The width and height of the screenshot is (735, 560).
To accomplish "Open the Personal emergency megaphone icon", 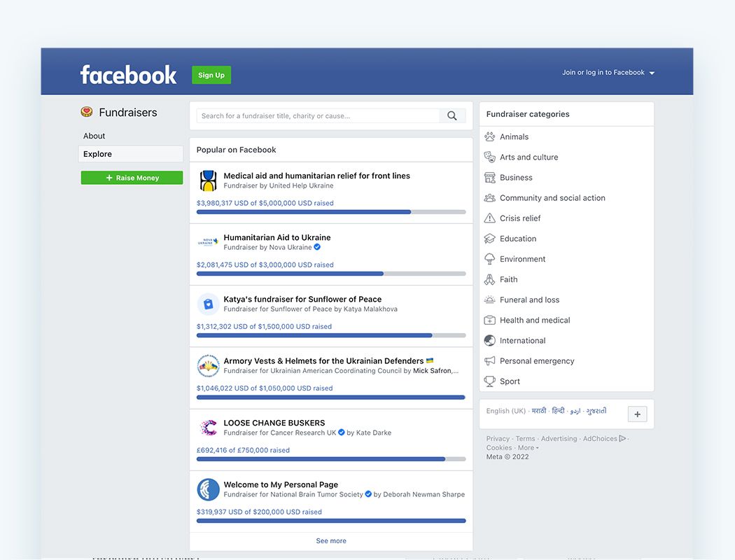I will pyautogui.click(x=490, y=360).
